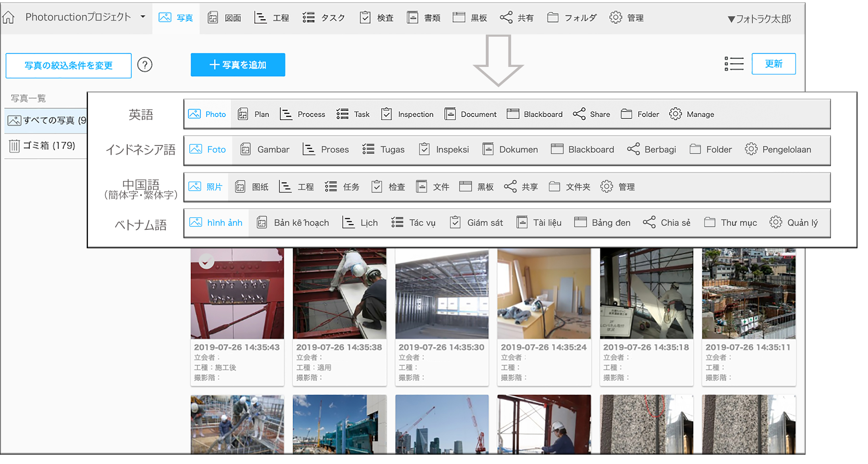Viewport: 868px width, 464px height.
Task: Click the 黒板 blackboard icon
Action: (x=459, y=17)
